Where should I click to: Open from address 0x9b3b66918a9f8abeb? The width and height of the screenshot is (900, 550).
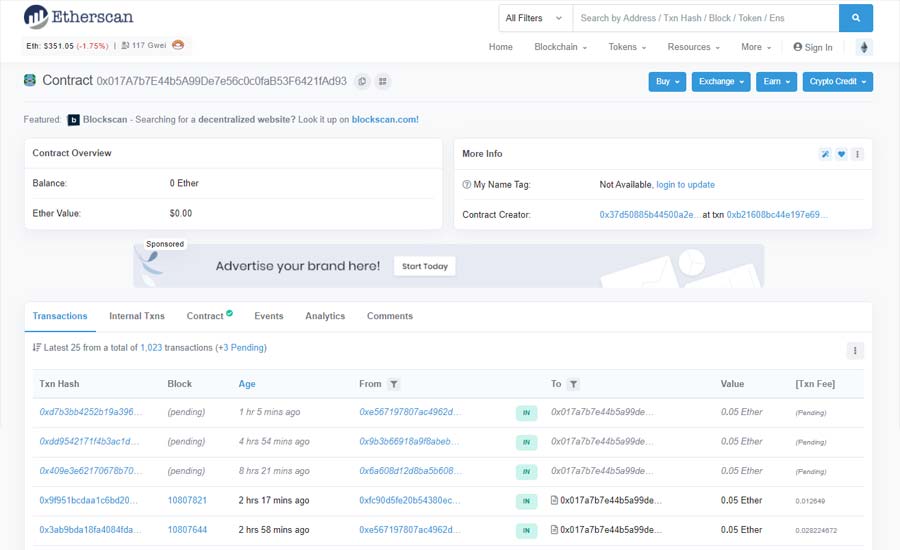409,441
